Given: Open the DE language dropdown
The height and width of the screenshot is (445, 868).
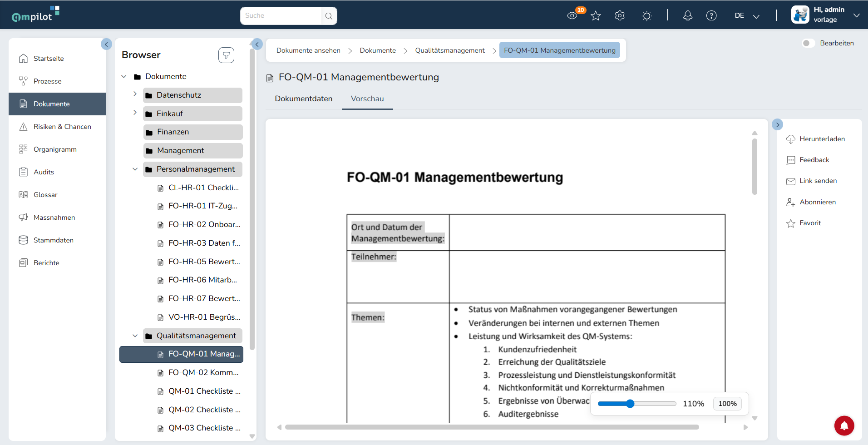Looking at the screenshot, I should click(747, 16).
